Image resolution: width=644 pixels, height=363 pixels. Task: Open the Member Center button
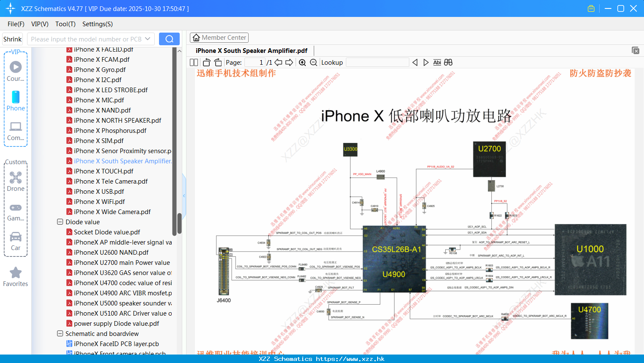[219, 38]
